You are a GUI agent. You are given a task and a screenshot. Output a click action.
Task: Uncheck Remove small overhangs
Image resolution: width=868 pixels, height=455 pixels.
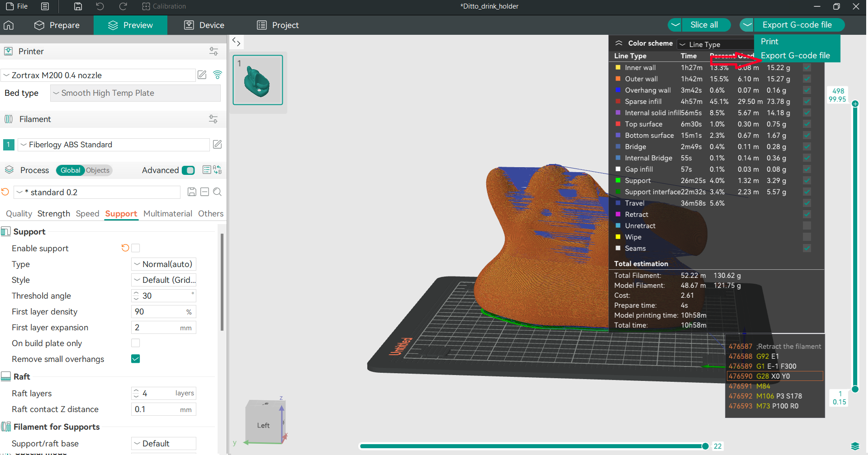click(x=135, y=359)
